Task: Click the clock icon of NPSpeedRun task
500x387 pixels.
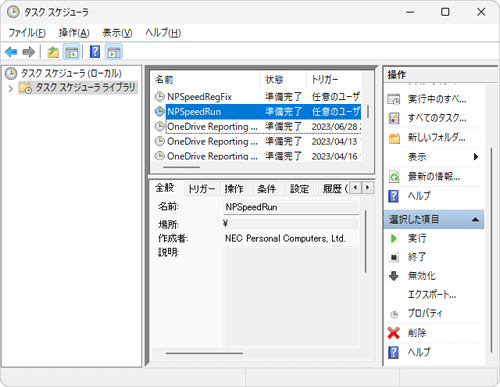Action: click(160, 112)
